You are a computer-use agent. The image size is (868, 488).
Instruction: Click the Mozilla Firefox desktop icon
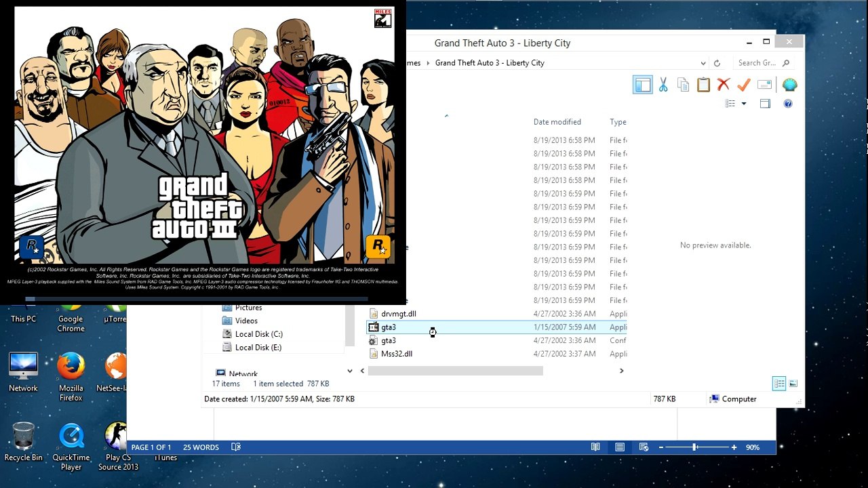(71, 376)
